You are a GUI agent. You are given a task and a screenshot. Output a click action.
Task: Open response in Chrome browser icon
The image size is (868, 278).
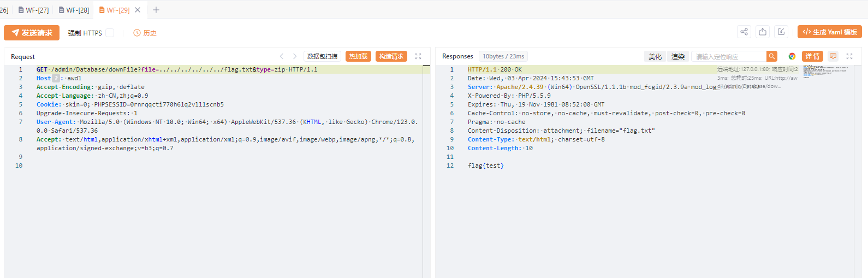[792, 56]
